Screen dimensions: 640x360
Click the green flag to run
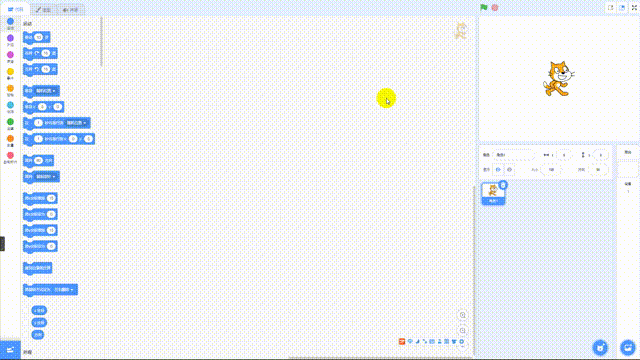pyautogui.click(x=484, y=7)
